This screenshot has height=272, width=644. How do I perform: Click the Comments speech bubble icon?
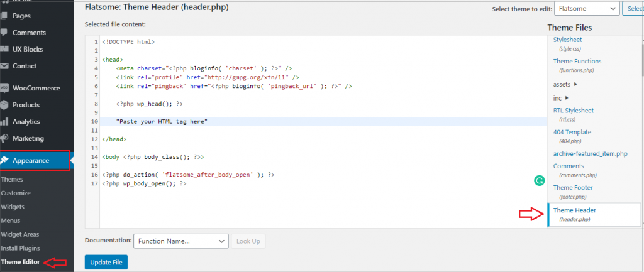pos(4,33)
